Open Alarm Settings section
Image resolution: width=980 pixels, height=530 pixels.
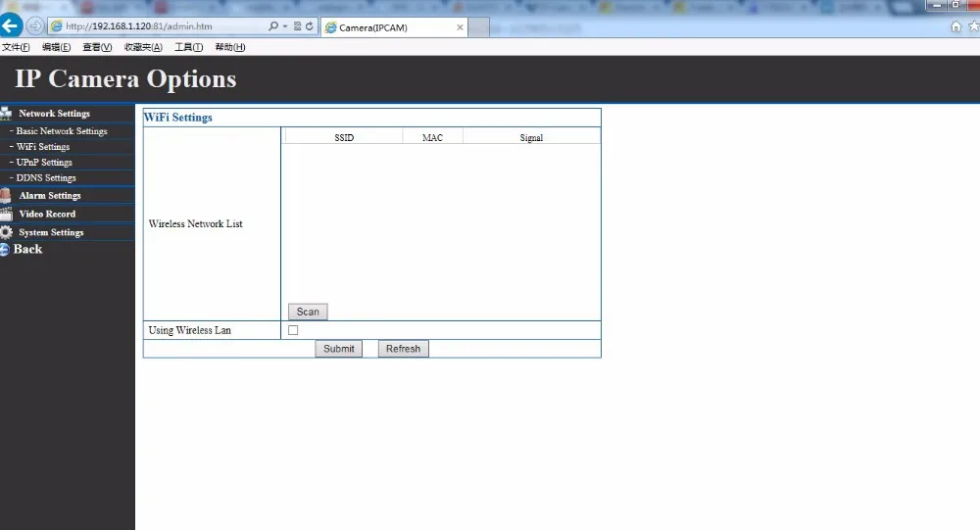50,196
